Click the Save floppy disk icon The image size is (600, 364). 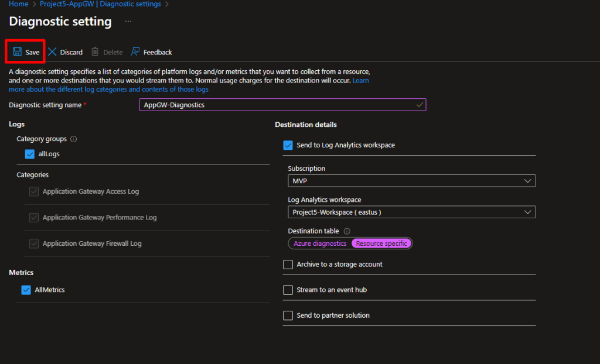point(17,52)
